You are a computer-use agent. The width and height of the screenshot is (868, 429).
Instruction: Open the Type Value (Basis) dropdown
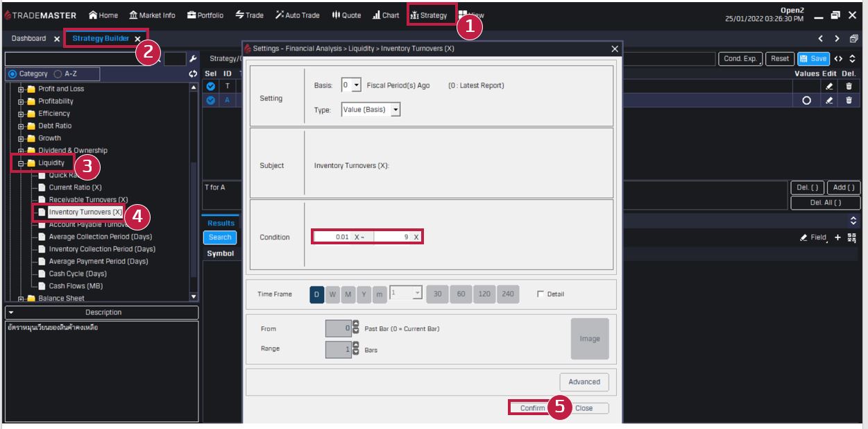[x=395, y=110]
